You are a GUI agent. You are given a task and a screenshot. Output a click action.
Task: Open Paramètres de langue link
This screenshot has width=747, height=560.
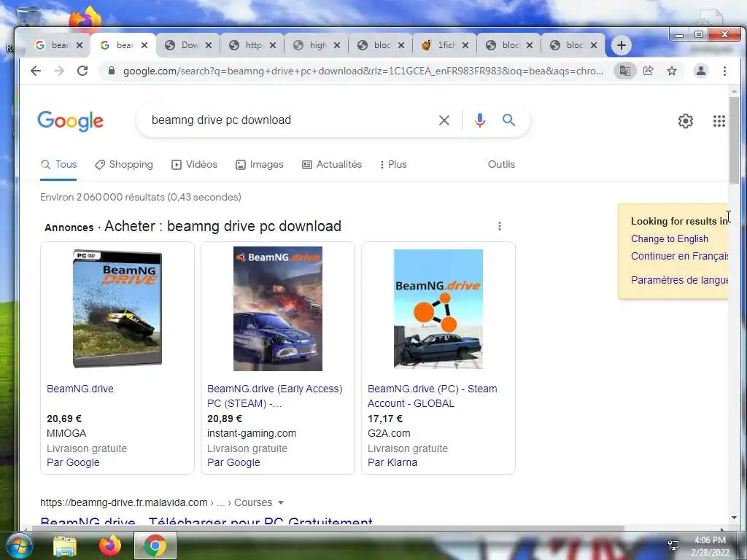point(679,280)
